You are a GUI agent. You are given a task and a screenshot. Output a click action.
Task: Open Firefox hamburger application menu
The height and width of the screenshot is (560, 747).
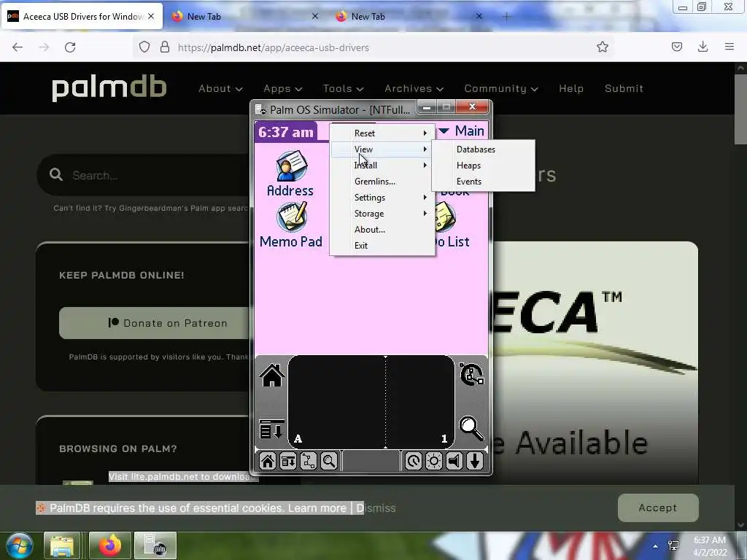pos(729,47)
